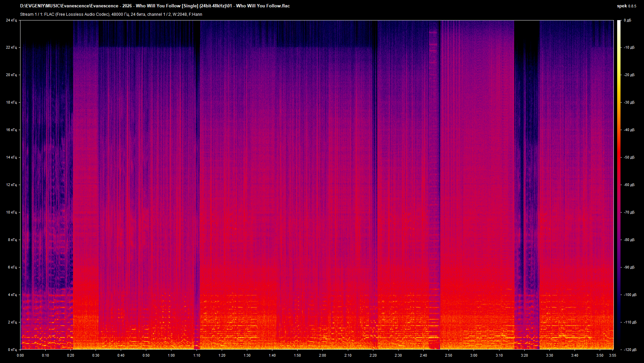Click the 0 дБ color scale label
Screen dimensions: 644x363
click(x=627, y=20)
